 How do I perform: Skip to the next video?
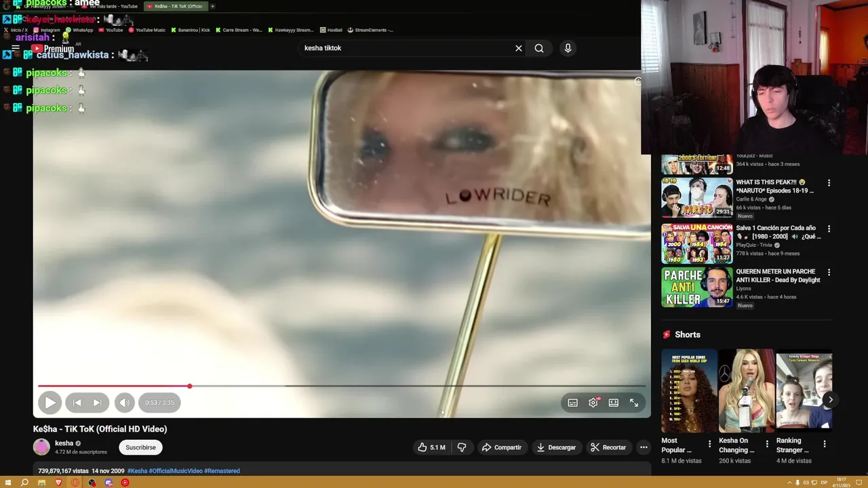point(97,403)
